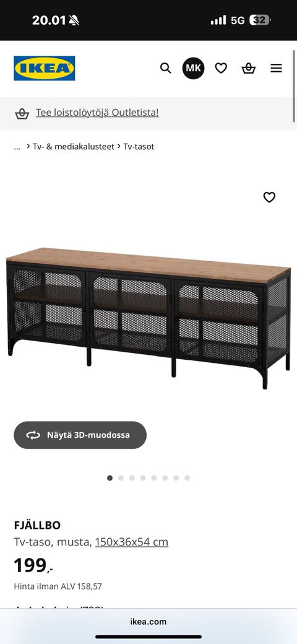This screenshot has width=297, height=644.
Task: Open the IKEA home logo
Action: (45, 68)
